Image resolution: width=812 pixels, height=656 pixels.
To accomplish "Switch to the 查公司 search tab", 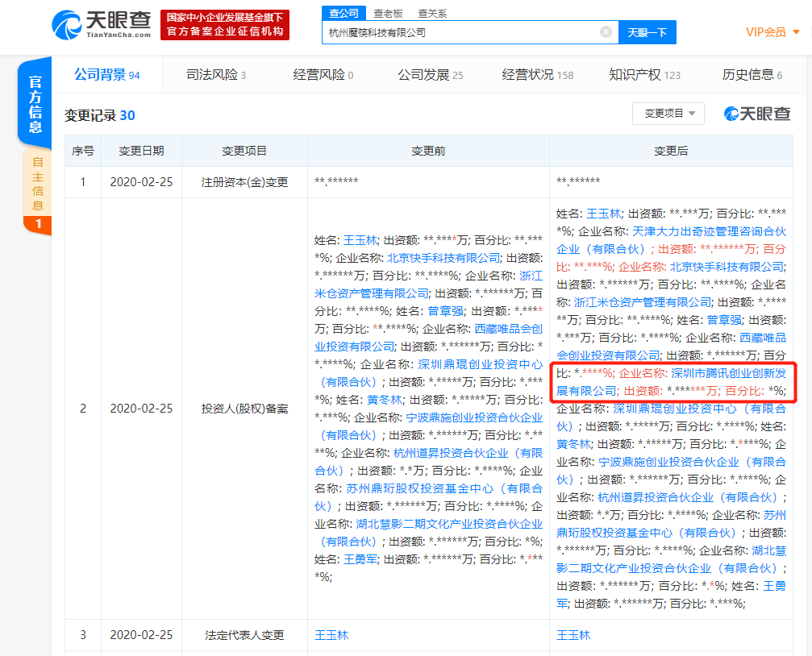I will point(344,13).
